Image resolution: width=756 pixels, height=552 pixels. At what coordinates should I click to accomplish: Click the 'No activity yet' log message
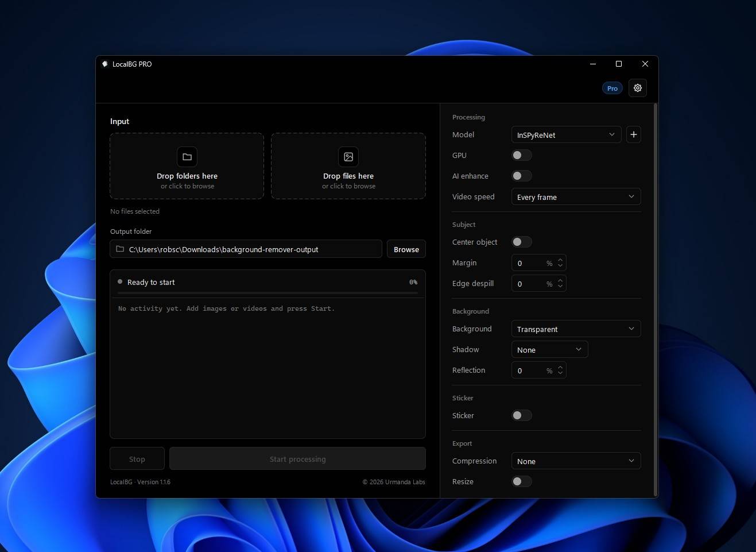pyautogui.click(x=226, y=308)
